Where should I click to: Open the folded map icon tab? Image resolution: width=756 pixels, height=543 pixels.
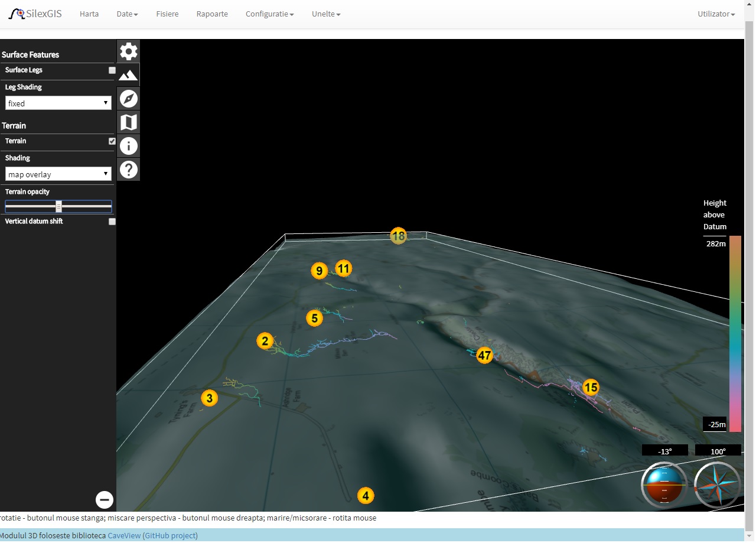click(129, 122)
